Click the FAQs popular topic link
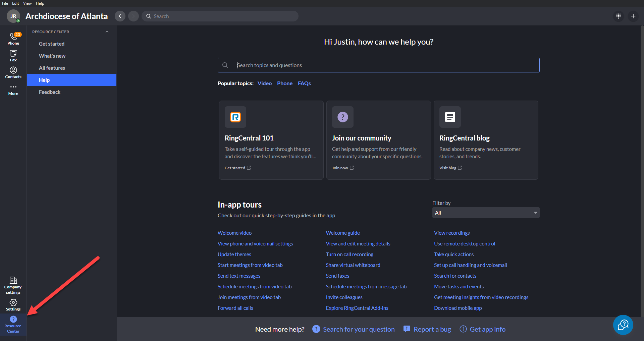 304,83
